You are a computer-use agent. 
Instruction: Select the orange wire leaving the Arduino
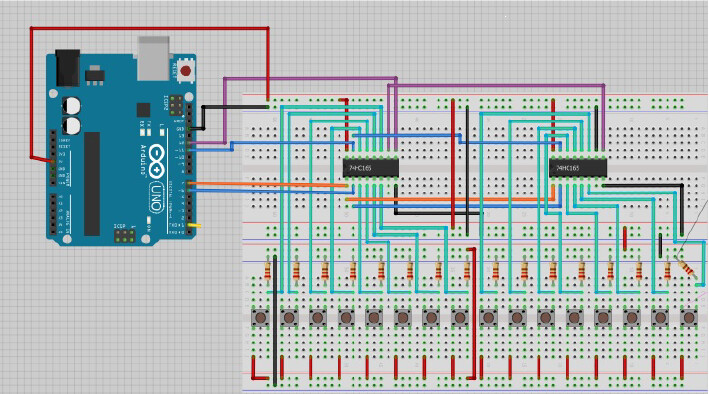click(x=269, y=184)
